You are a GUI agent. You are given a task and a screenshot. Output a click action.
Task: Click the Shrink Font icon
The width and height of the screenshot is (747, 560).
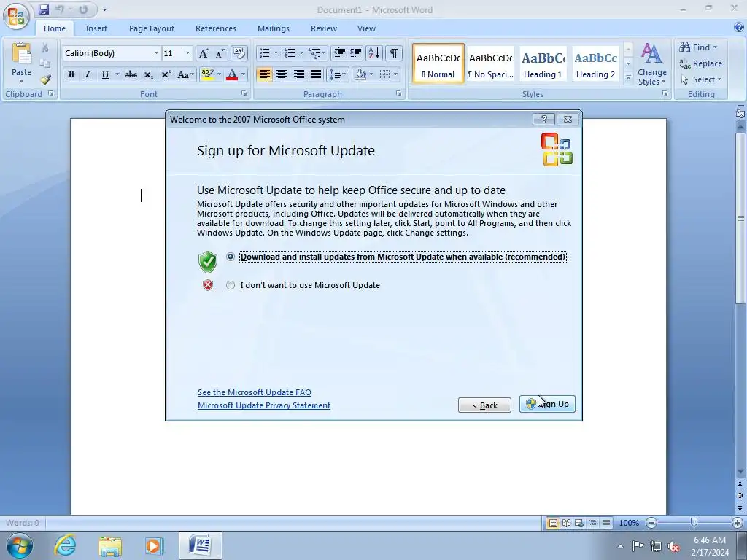click(x=220, y=53)
